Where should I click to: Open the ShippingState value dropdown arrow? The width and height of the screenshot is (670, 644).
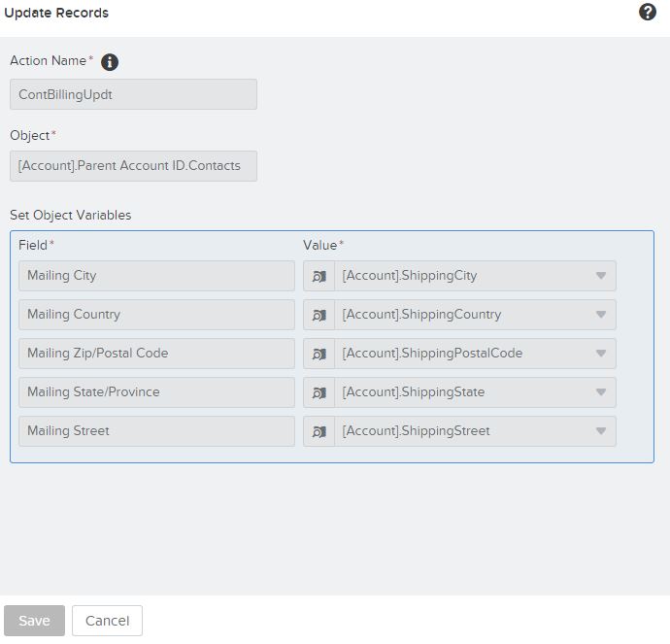tap(600, 392)
